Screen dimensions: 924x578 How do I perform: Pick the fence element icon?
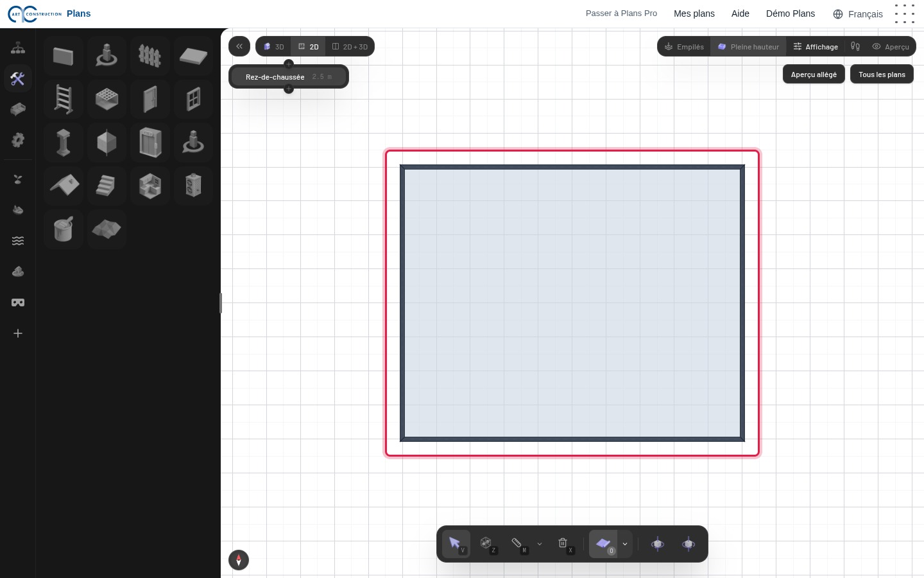(x=150, y=56)
